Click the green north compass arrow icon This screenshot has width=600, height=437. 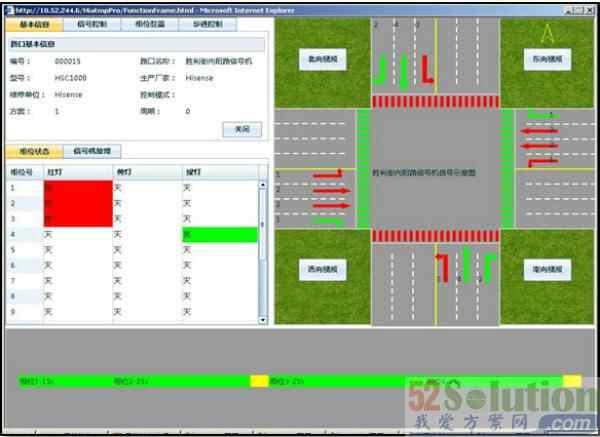tap(546, 33)
